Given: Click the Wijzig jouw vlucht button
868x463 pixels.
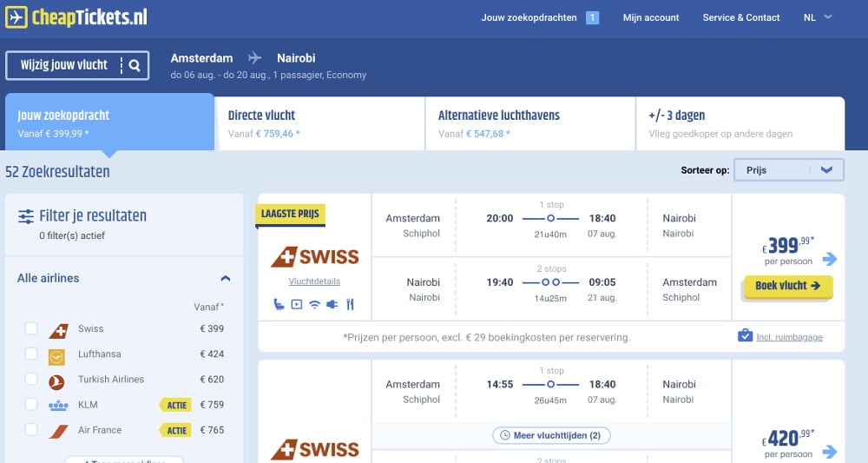Looking at the screenshot, I should click(x=77, y=65).
